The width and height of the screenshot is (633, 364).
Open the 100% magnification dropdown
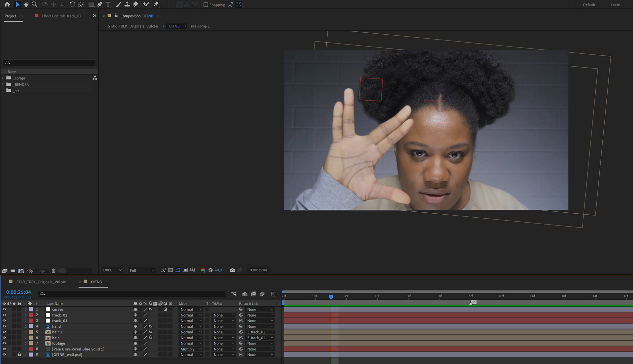tap(112, 270)
